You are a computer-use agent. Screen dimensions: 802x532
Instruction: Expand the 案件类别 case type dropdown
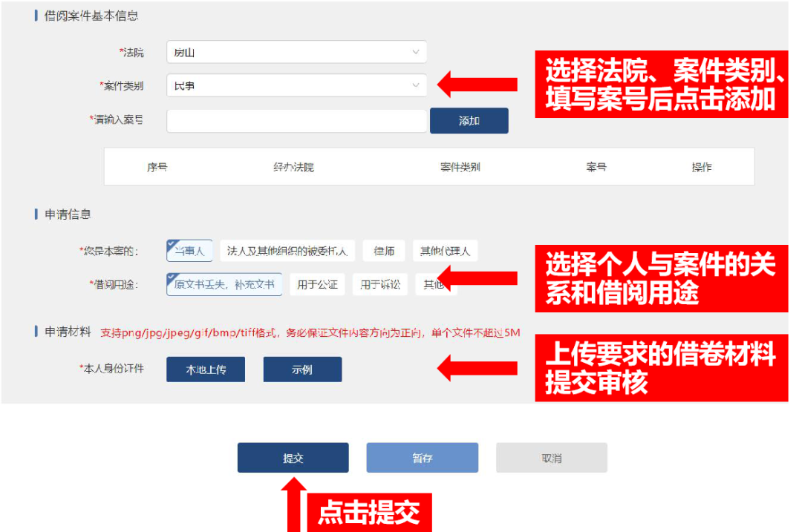click(296, 85)
